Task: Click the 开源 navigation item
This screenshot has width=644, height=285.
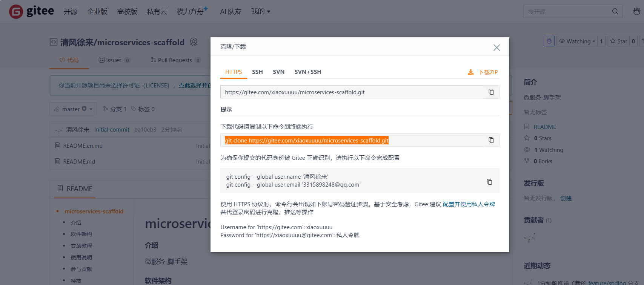Action: [71, 12]
